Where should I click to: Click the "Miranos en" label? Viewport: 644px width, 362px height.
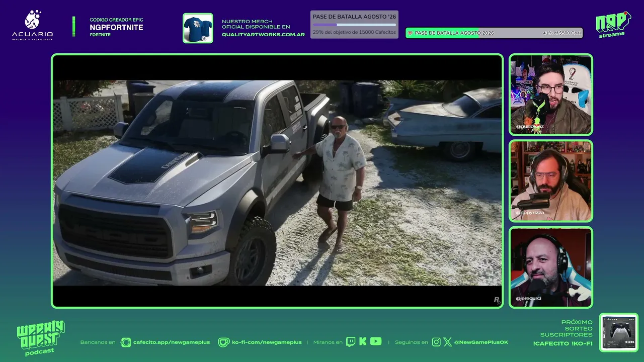(328, 342)
